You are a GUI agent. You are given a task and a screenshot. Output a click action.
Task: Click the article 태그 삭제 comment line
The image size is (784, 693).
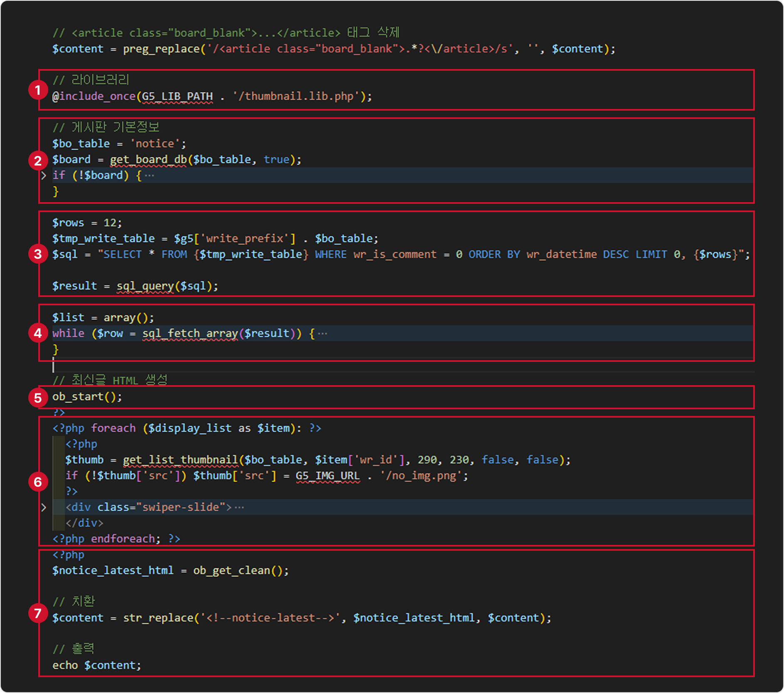click(x=226, y=32)
